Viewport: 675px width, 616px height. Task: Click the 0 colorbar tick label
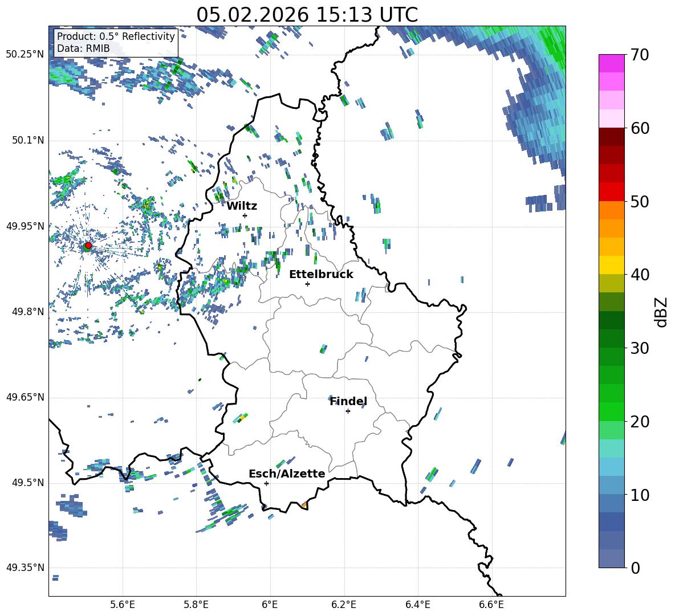[635, 568]
